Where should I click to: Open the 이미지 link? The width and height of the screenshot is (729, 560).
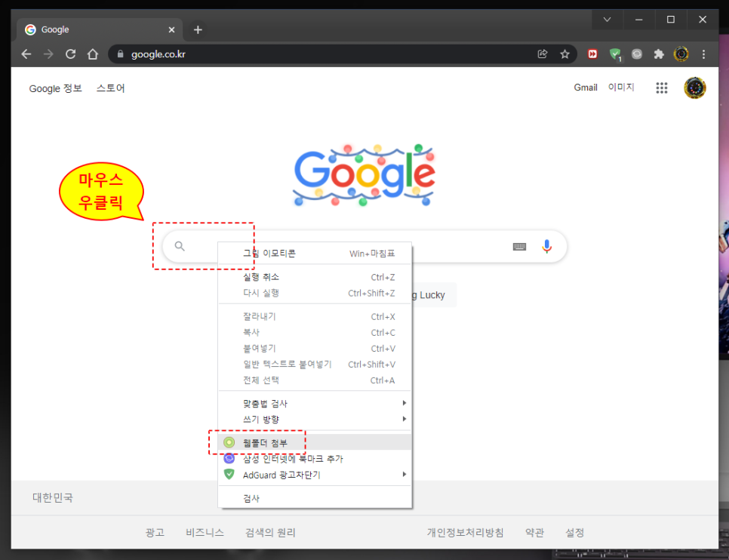coord(621,88)
